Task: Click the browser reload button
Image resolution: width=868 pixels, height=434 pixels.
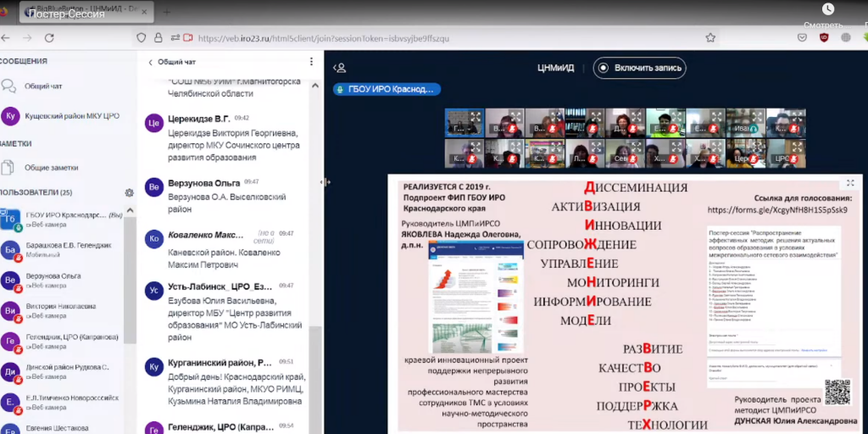Action: pyautogui.click(x=49, y=38)
